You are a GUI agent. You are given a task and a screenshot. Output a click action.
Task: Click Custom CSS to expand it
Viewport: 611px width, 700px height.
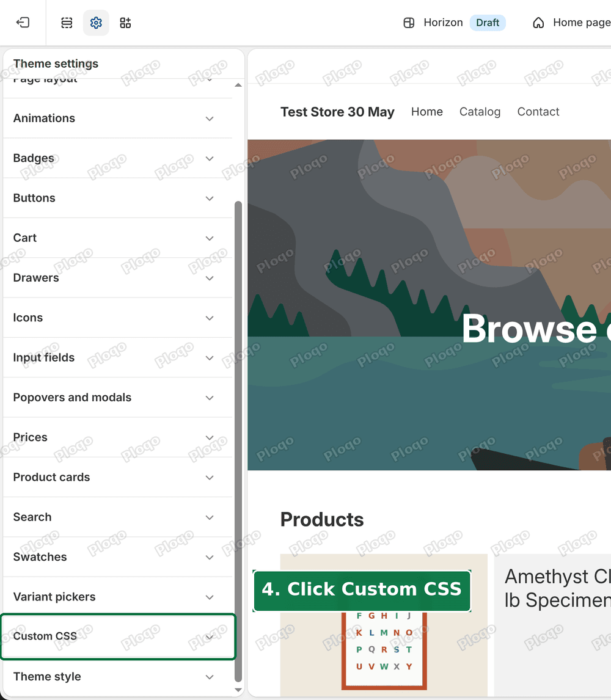(118, 636)
